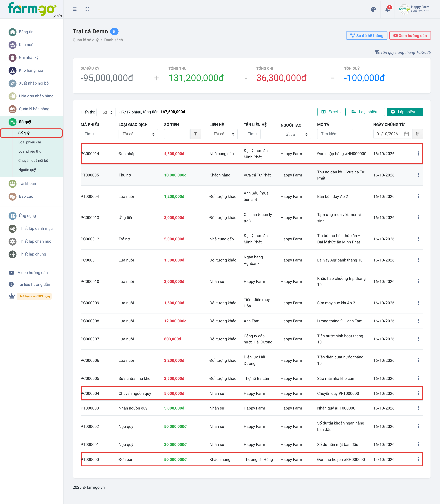Select Nguồn quỹ submenu item
The height and width of the screenshot is (504, 440).
(27, 170)
